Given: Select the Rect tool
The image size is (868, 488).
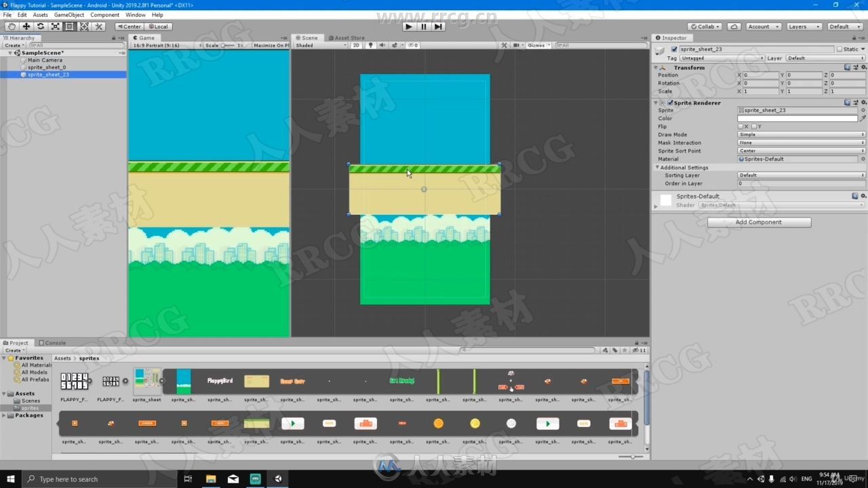Looking at the screenshot, I should pos(70,26).
